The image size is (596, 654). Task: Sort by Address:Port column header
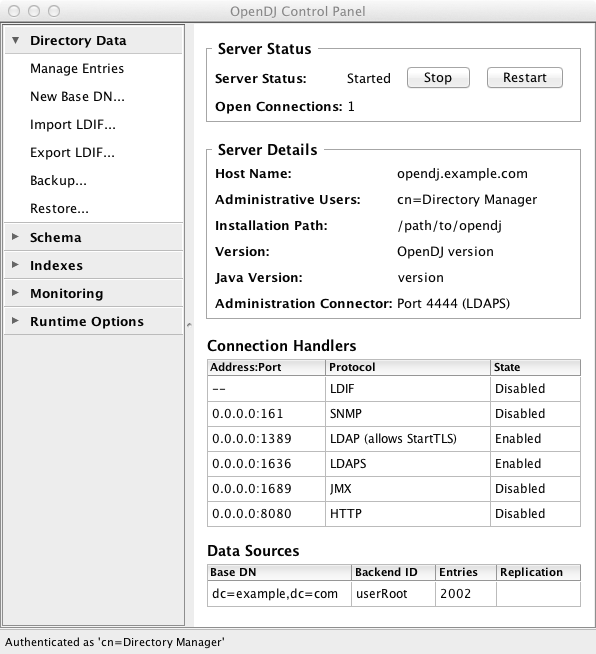266,367
